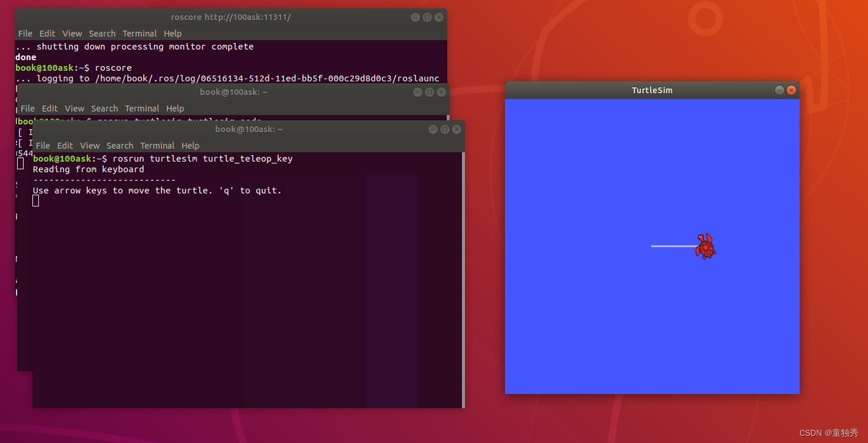
Task: Open Edit menu in teleop_key terminal
Action: pyautogui.click(x=65, y=146)
